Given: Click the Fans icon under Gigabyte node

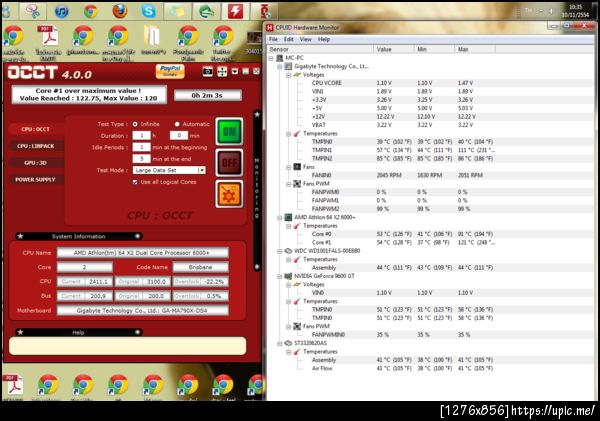Looking at the screenshot, I should click(297, 167).
